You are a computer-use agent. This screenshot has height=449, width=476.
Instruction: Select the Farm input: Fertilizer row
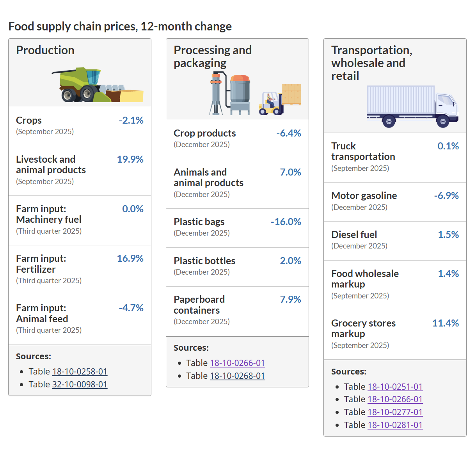pos(80,270)
